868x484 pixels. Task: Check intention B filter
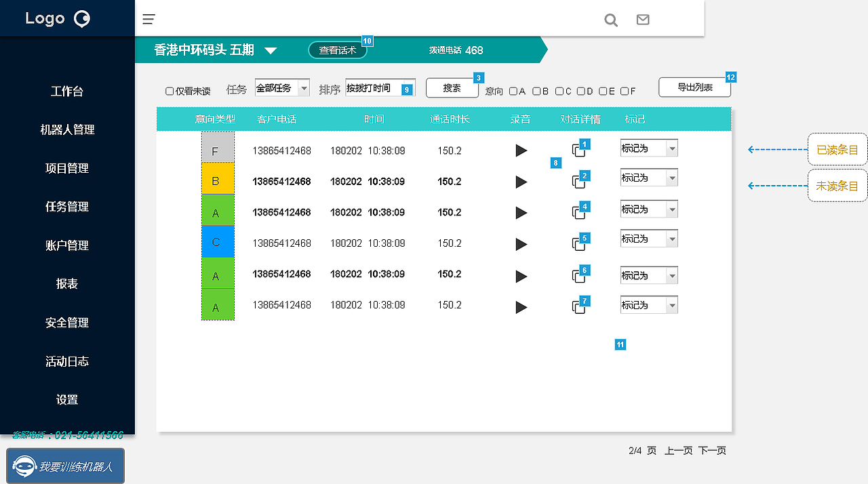click(536, 91)
